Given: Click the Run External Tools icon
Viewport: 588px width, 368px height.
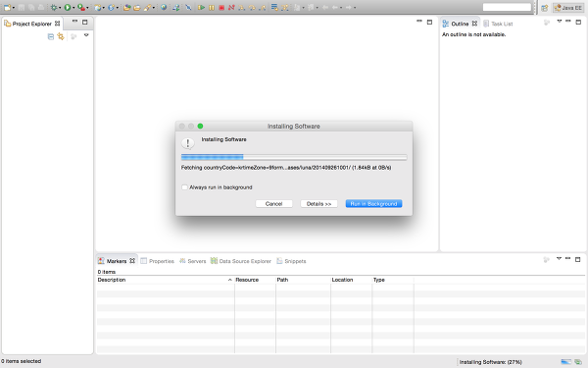Looking at the screenshot, I should click(81, 7).
